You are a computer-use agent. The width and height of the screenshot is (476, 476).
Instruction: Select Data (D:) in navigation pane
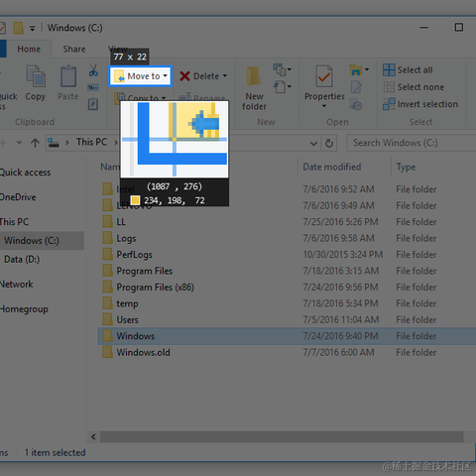(22, 260)
